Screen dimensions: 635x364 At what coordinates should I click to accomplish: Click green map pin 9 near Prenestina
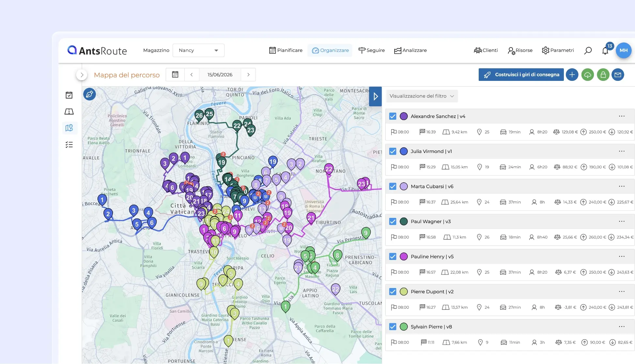[366, 233]
